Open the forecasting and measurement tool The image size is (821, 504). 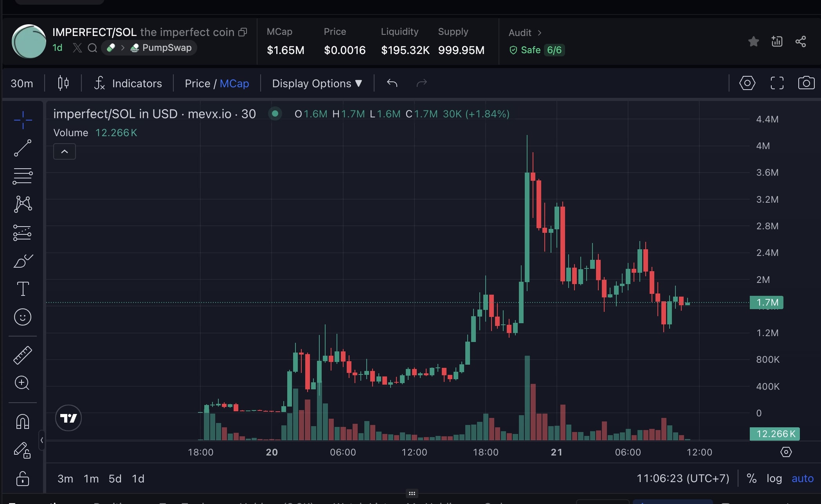click(23, 232)
